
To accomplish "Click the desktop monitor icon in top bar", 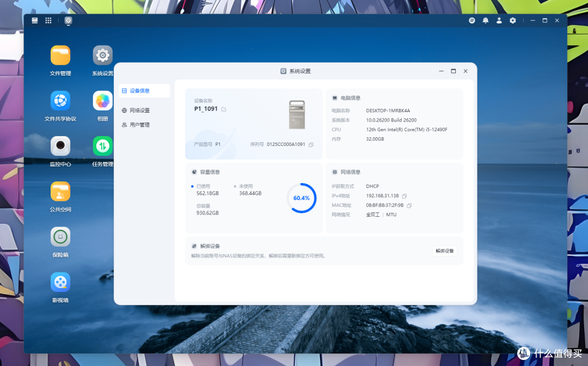I will point(35,21).
